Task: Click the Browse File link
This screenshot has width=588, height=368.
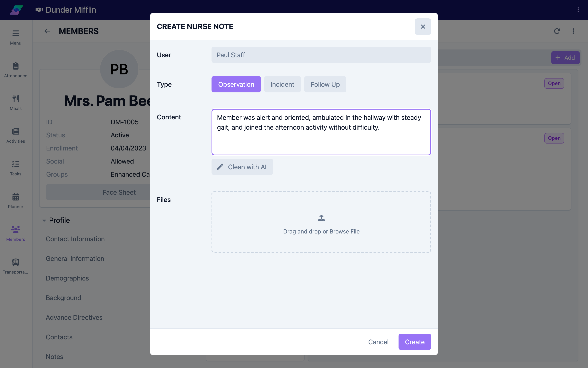Action: [x=344, y=231]
